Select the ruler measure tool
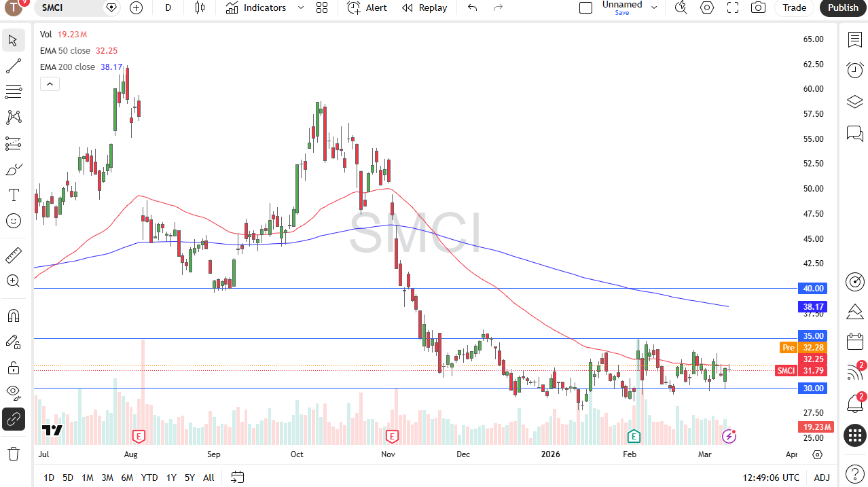Viewport: 868px width, 487px height. pyautogui.click(x=13, y=255)
